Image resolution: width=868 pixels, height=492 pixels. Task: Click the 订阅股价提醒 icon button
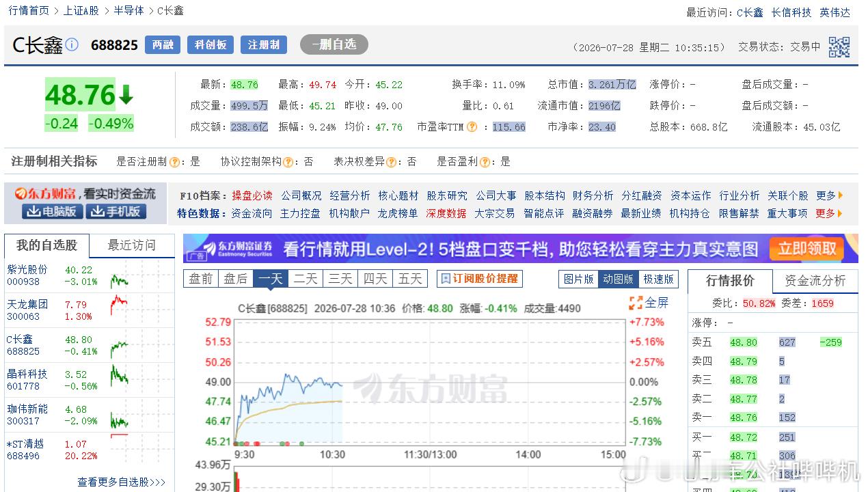pos(480,279)
